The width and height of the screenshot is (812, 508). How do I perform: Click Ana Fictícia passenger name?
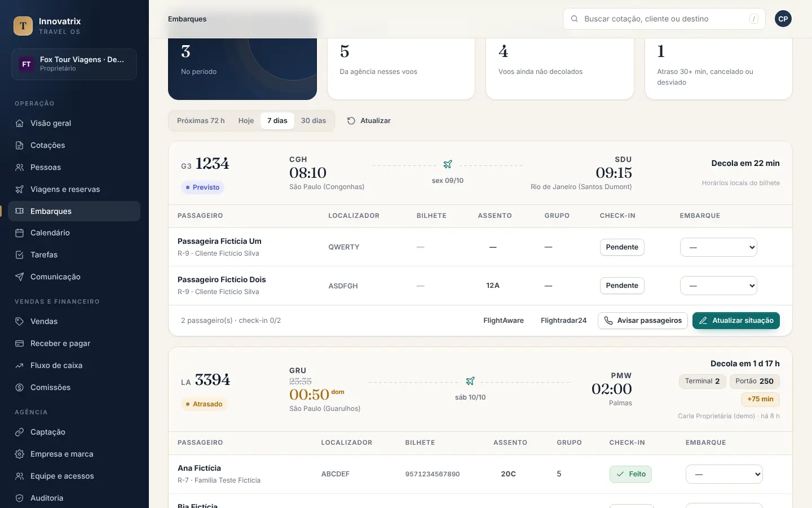[x=199, y=468]
